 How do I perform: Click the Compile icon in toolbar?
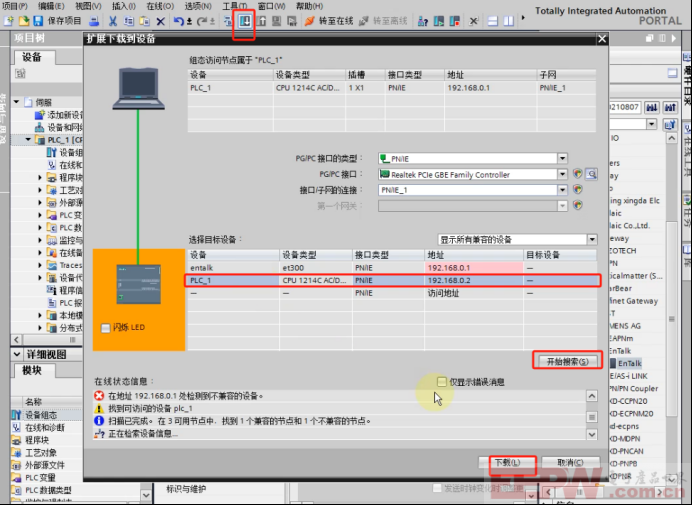(227, 21)
